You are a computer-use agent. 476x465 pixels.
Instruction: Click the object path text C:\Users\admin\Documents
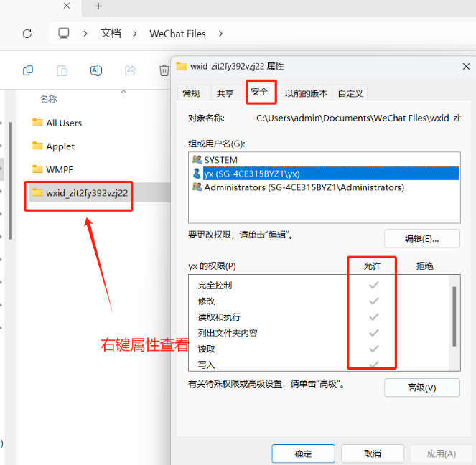point(358,118)
